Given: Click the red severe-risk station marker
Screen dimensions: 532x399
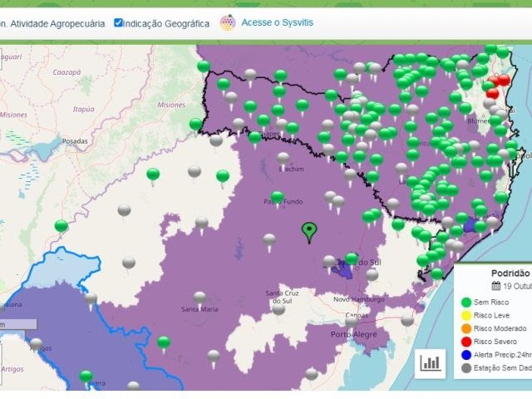Looking at the screenshot, I should coord(503,81).
